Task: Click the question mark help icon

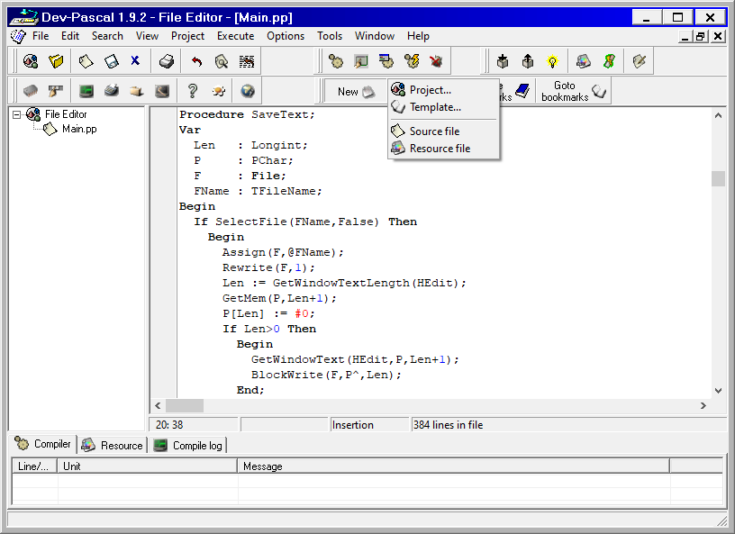Action: click(x=192, y=91)
